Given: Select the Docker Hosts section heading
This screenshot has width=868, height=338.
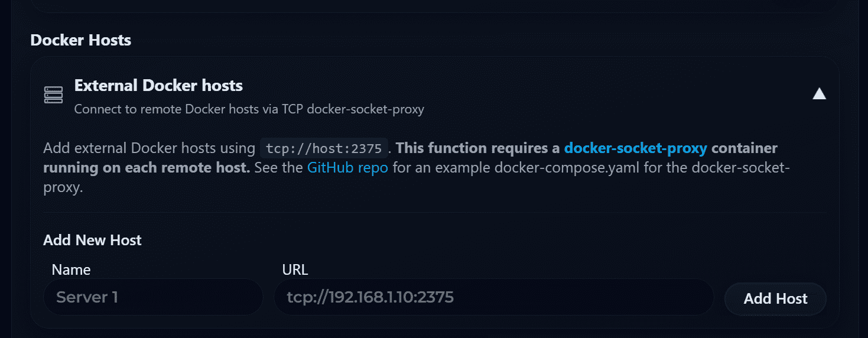Looking at the screenshot, I should tap(81, 40).
